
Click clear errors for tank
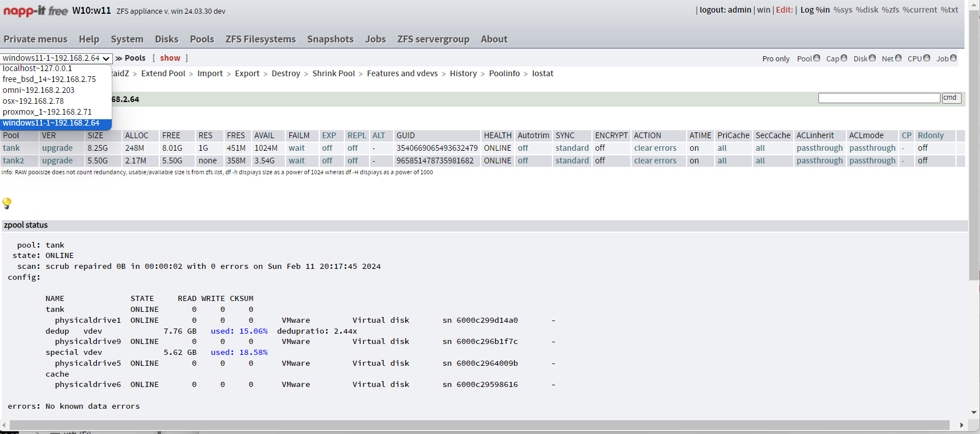click(x=655, y=148)
